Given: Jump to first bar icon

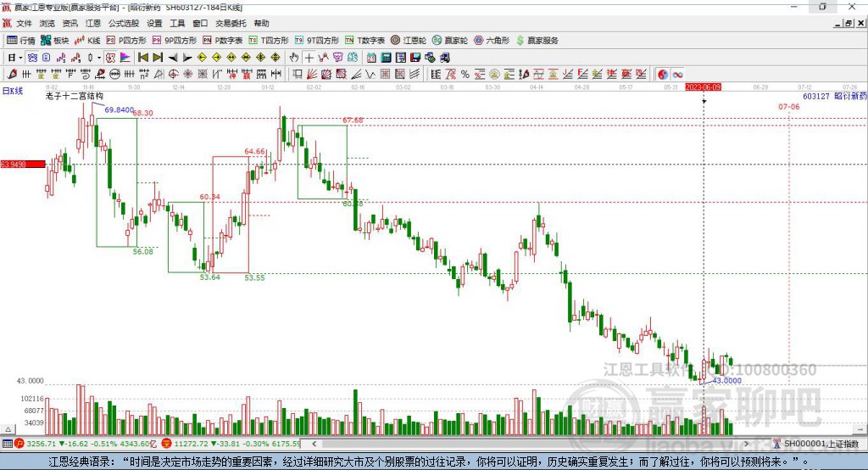Looking at the screenshot, I should pos(142,58).
